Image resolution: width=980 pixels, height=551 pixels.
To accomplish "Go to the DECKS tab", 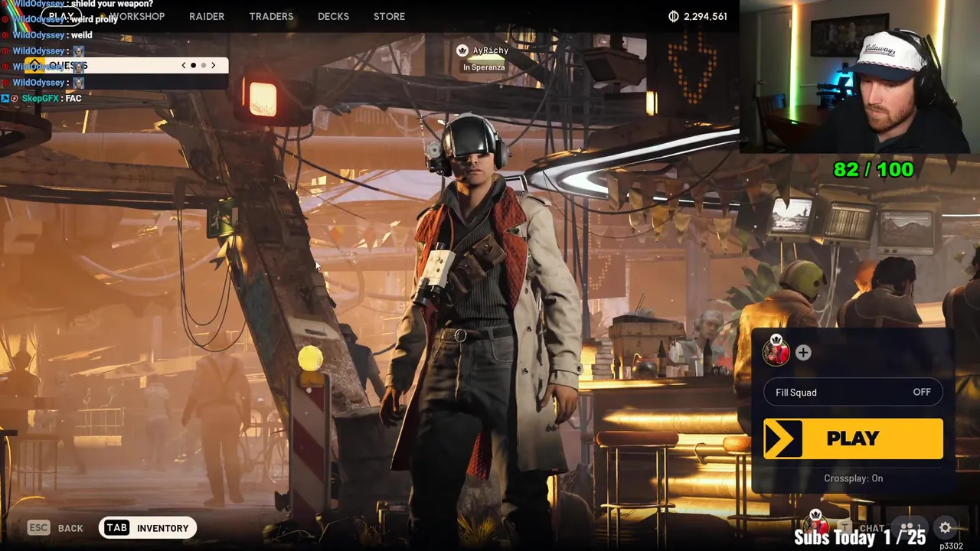I will coord(333,16).
